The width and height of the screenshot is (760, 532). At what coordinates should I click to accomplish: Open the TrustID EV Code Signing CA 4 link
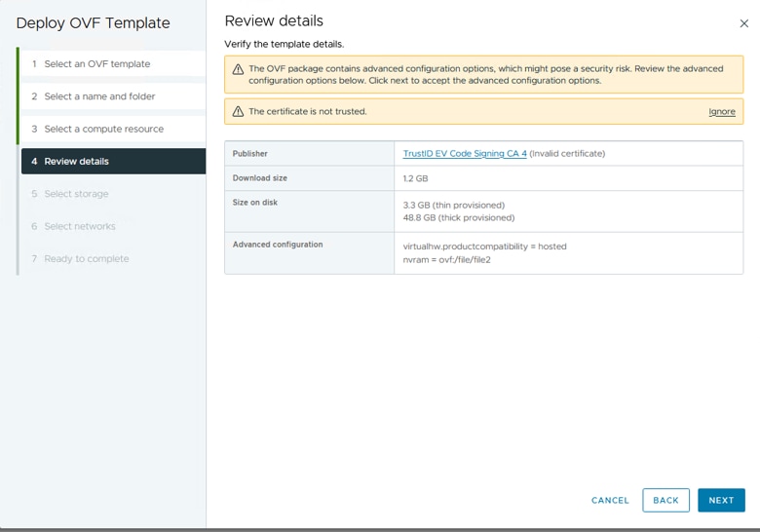click(465, 154)
